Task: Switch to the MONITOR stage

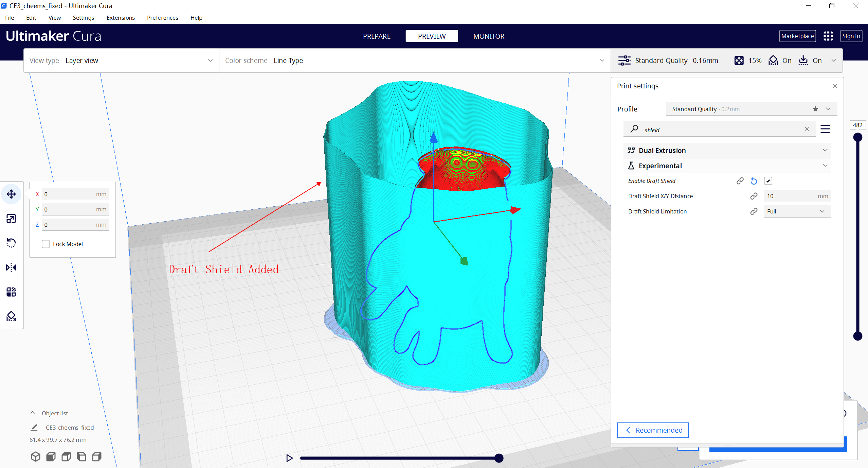Action: (489, 36)
